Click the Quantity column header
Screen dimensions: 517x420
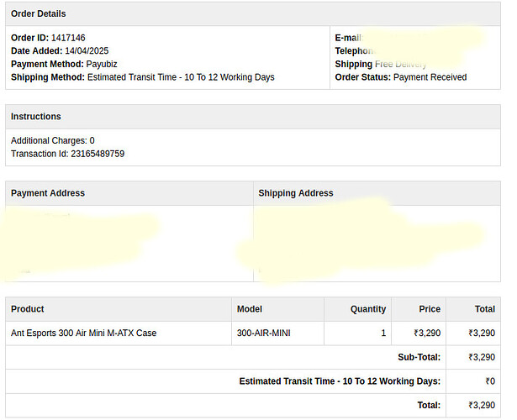(x=368, y=309)
